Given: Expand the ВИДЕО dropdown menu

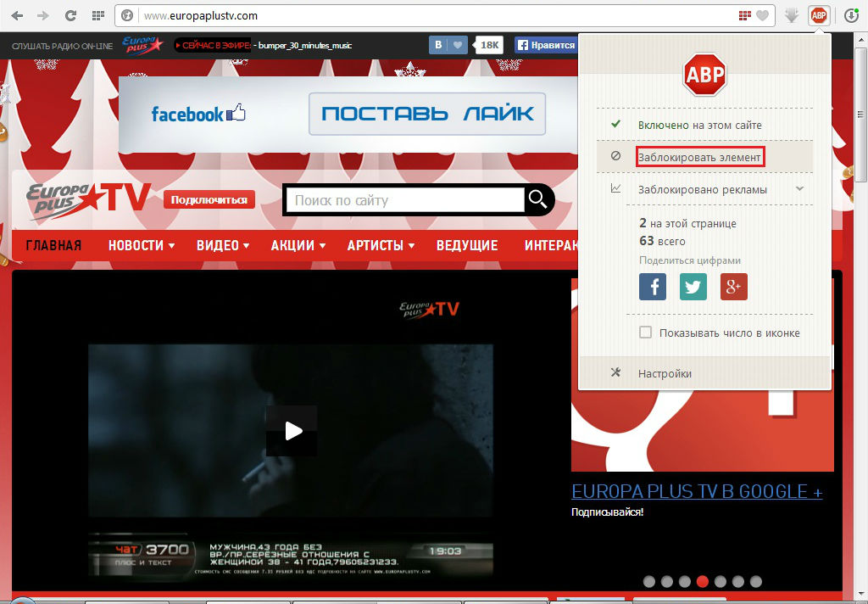Looking at the screenshot, I should point(223,245).
